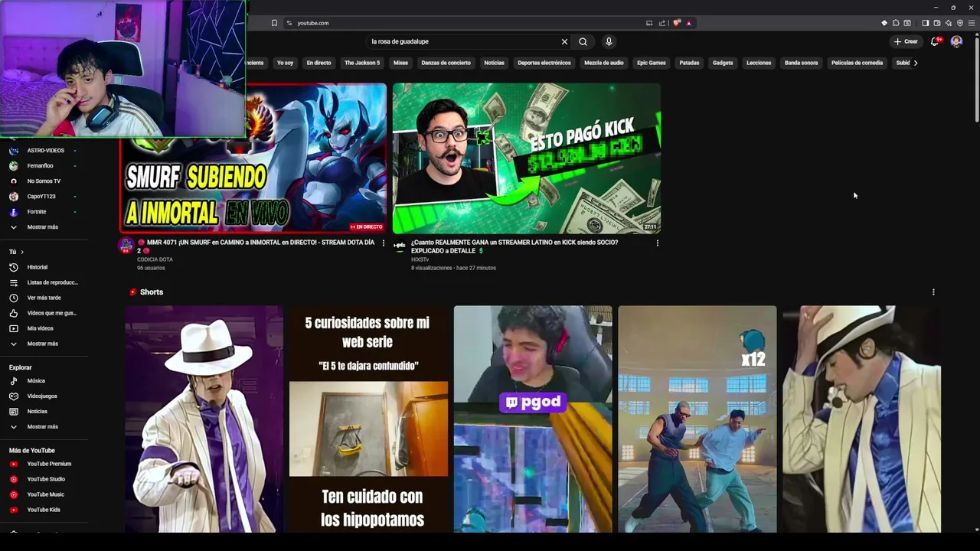Play the SMURF subiendo a Inmortal thumbnail
Screen dimensions: 980x551
coord(253,158)
